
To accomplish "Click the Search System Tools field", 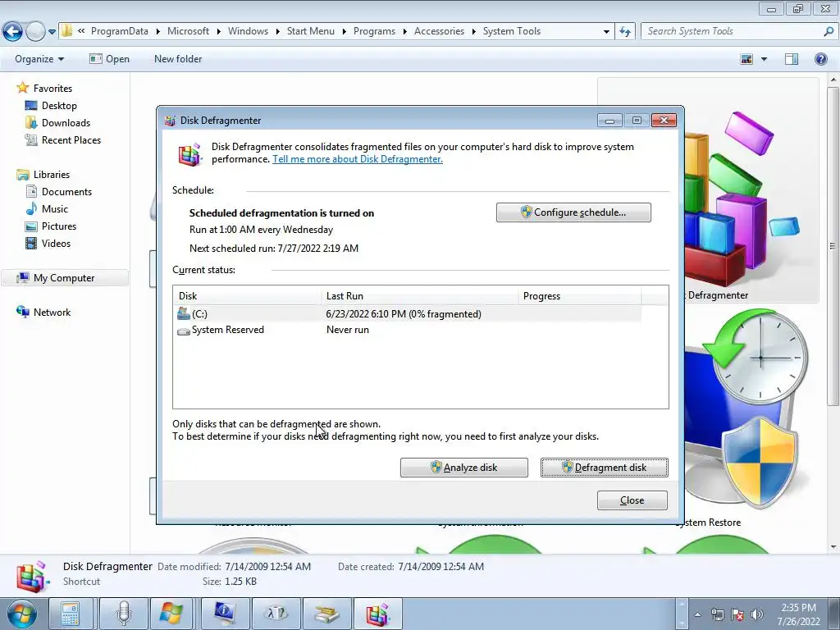I will tap(731, 31).
